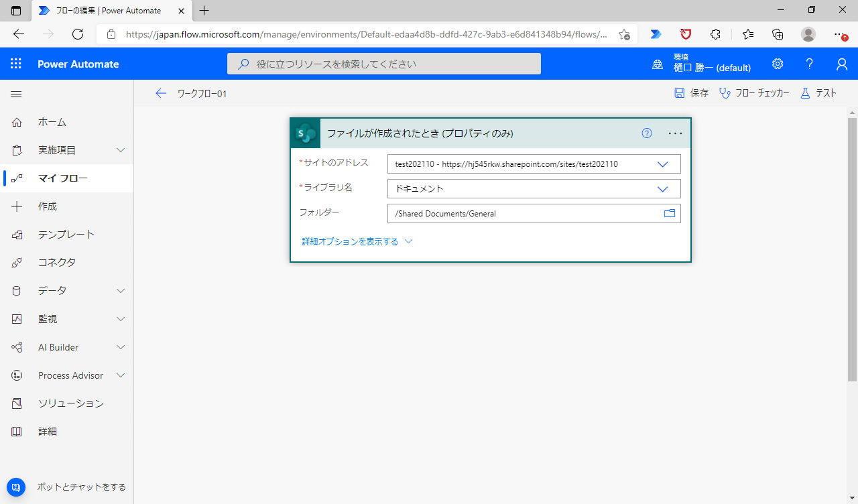Expand the 監視 section chevron
The width and height of the screenshot is (858, 504).
click(121, 319)
